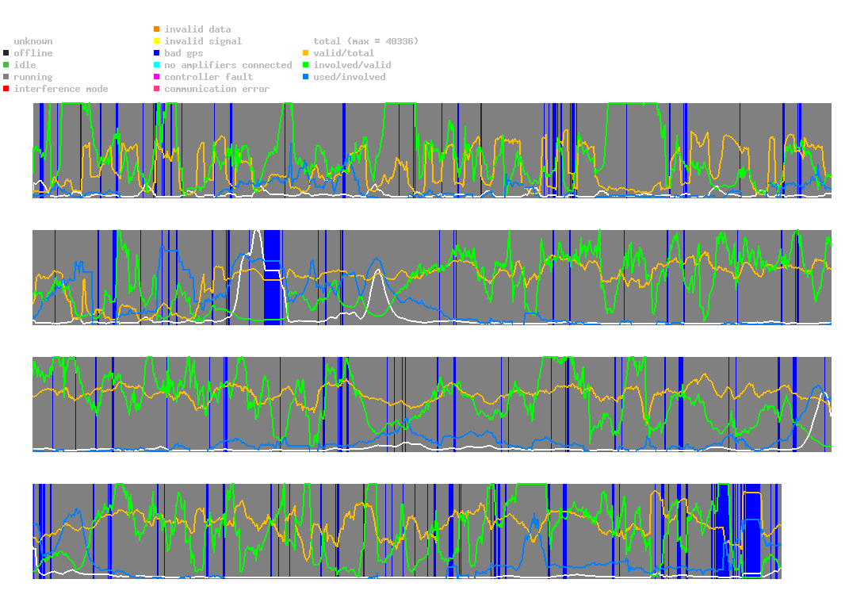Image resolution: width=868 pixels, height=606 pixels.
Task: Select the "invalid signal" legend label
Action: [x=203, y=41]
